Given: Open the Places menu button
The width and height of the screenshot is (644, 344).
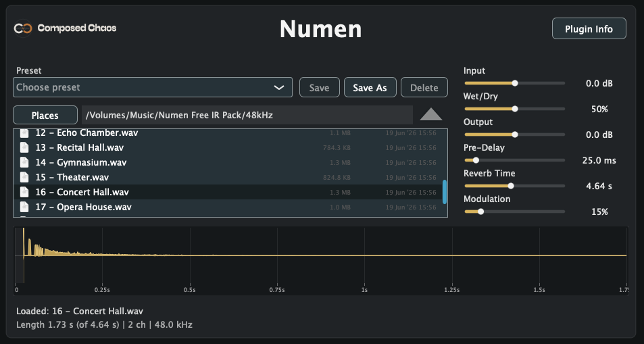Looking at the screenshot, I should (45, 115).
